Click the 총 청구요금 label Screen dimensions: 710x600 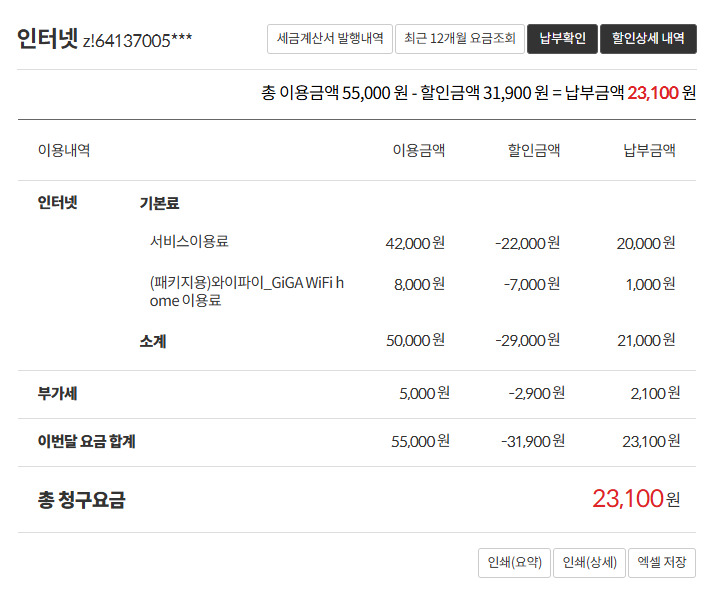click(x=81, y=499)
